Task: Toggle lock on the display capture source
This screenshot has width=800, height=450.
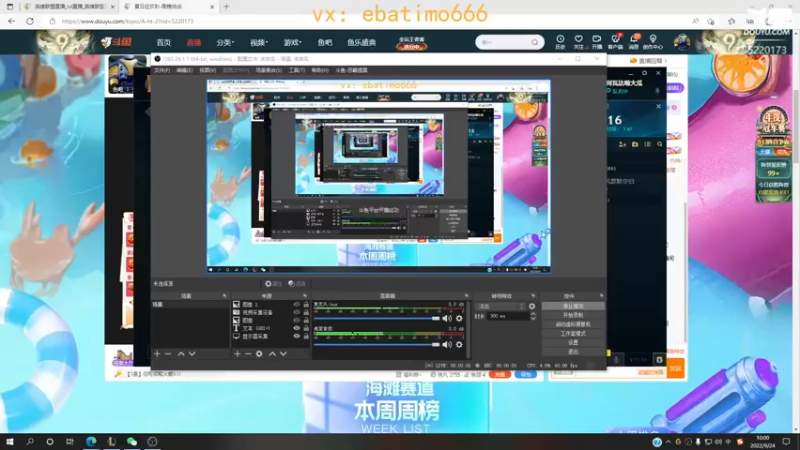Action: click(x=306, y=336)
